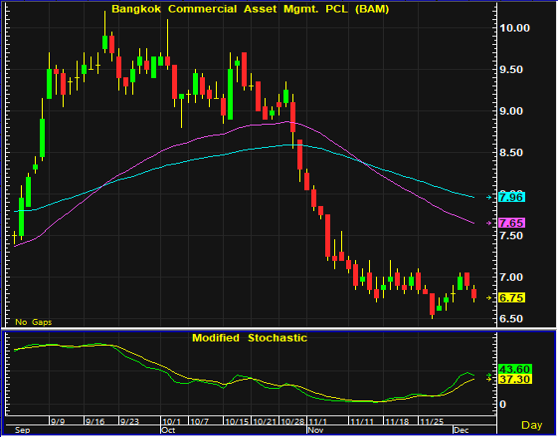Click the Modified Stochastic indicator title
The height and width of the screenshot is (437, 558).
click(249, 338)
